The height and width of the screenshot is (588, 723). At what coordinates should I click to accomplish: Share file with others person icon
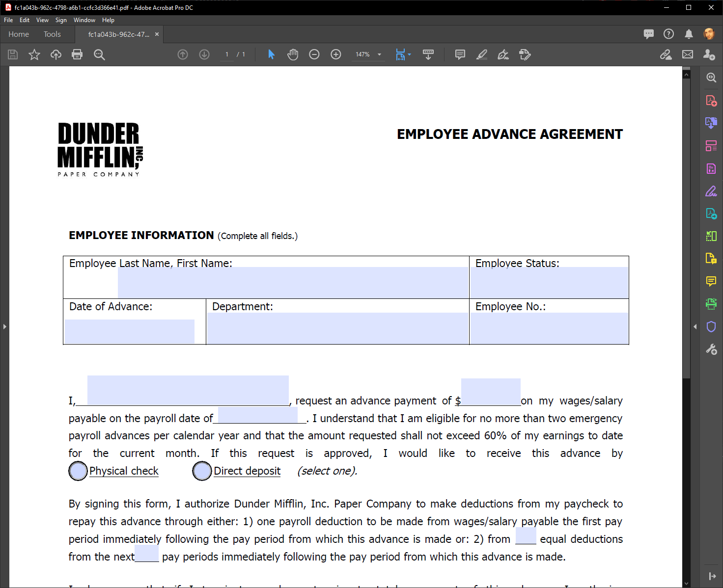(x=709, y=54)
